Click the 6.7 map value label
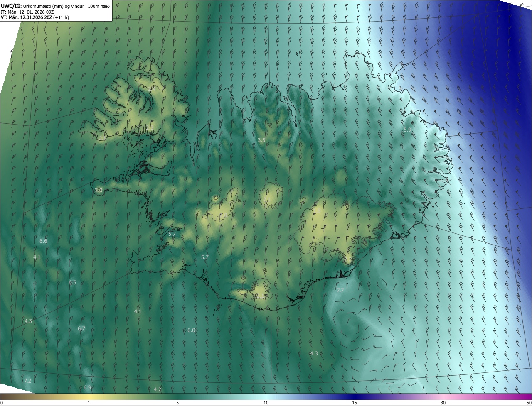 pos(81,328)
